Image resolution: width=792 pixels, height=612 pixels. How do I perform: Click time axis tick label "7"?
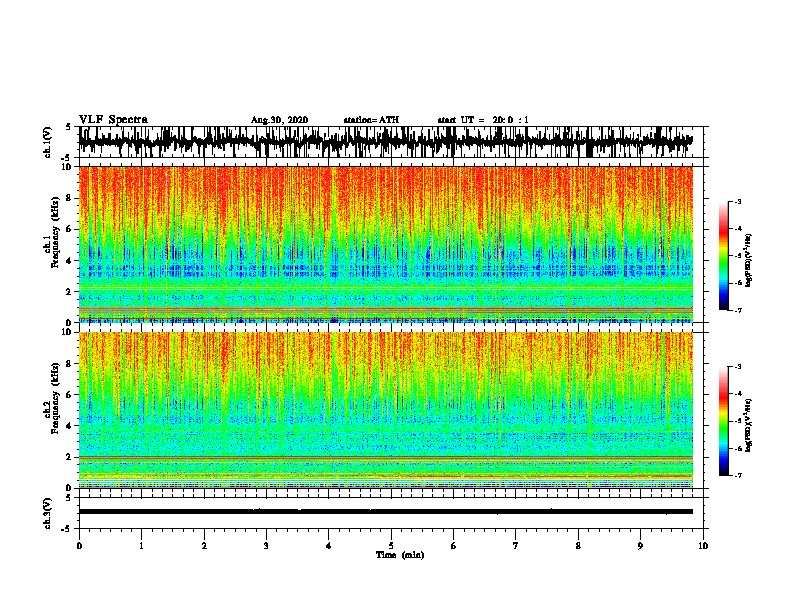(x=516, y=546)
